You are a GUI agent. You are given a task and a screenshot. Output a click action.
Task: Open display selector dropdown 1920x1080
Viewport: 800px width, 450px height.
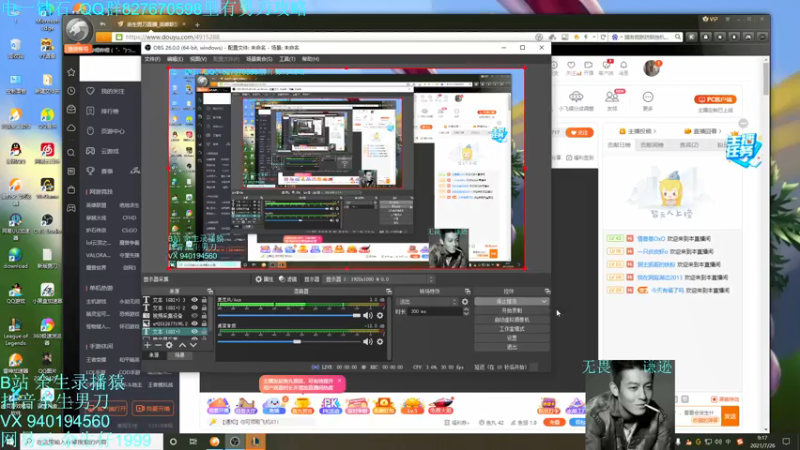[381, 279]
